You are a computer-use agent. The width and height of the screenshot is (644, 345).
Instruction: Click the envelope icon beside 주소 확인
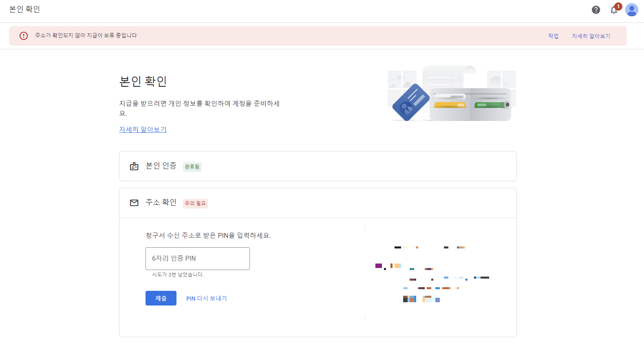(134, 203)
